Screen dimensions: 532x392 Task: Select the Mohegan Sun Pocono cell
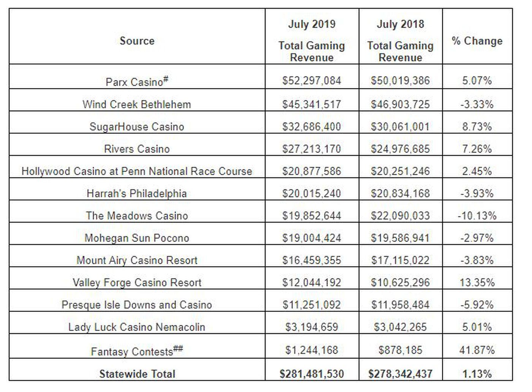click(137, 238)
